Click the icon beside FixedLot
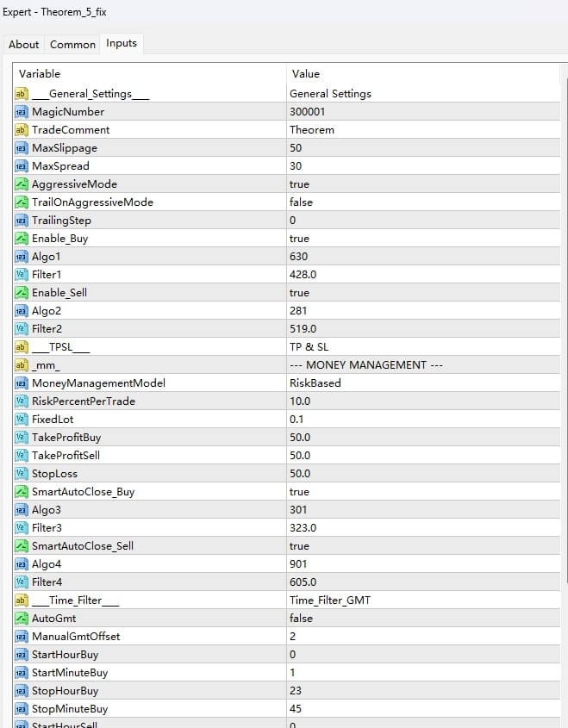 [22, 420]
